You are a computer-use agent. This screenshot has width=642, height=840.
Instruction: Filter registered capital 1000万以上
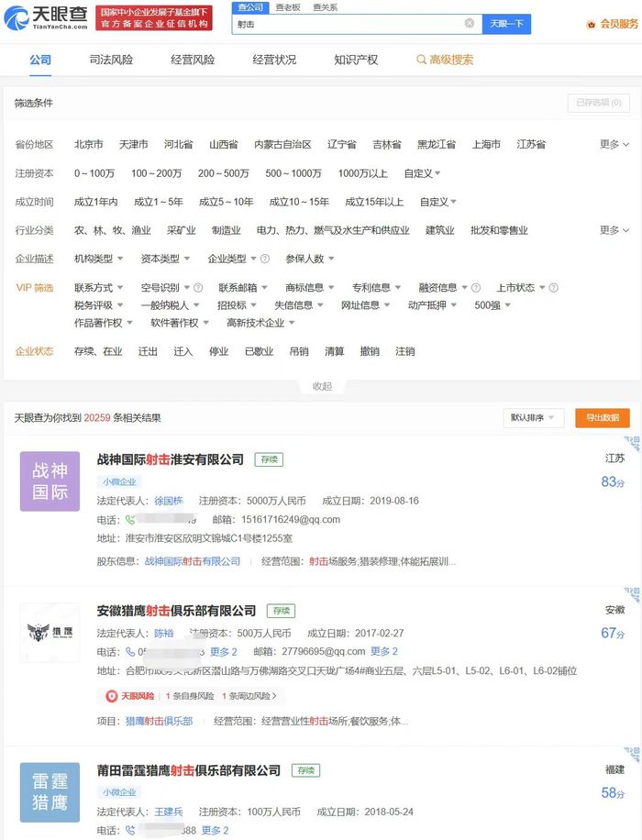(x=363, y=173)
